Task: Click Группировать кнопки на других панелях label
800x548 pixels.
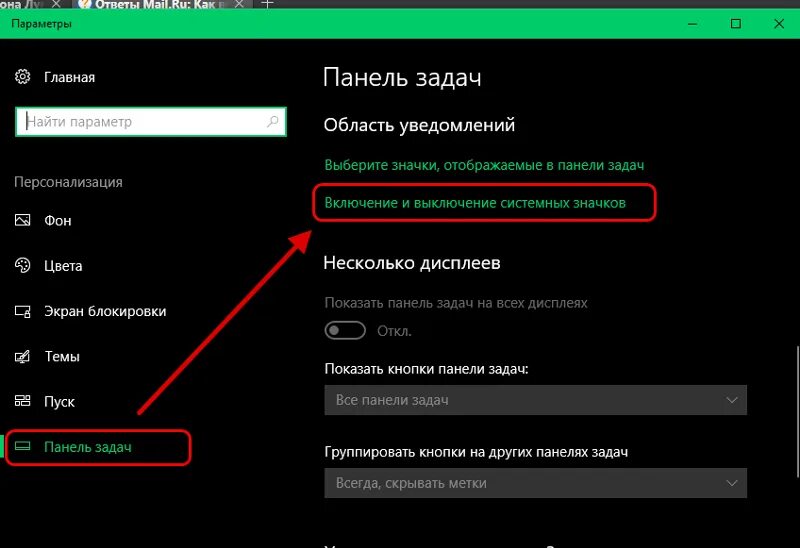Action: [x=476, y=452]
